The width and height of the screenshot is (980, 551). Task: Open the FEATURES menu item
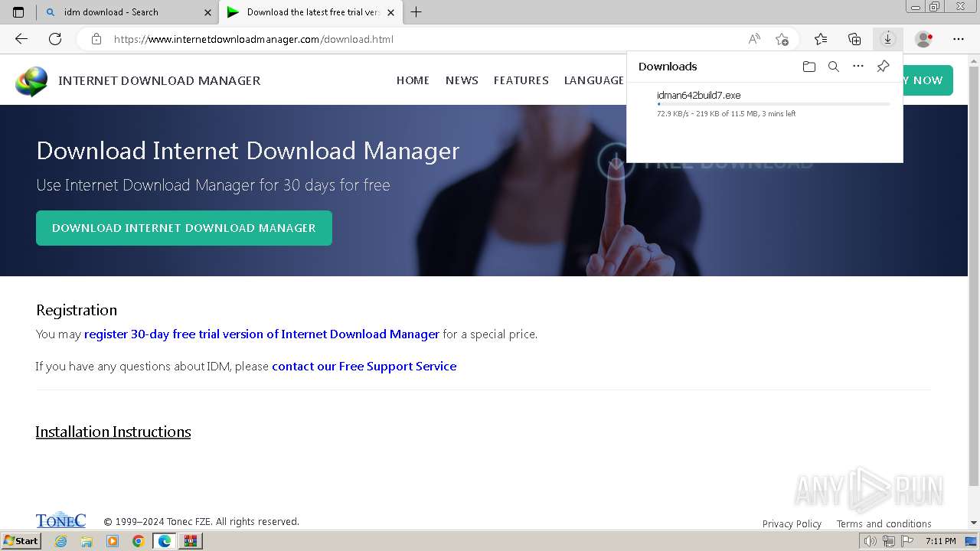[521, 80]
